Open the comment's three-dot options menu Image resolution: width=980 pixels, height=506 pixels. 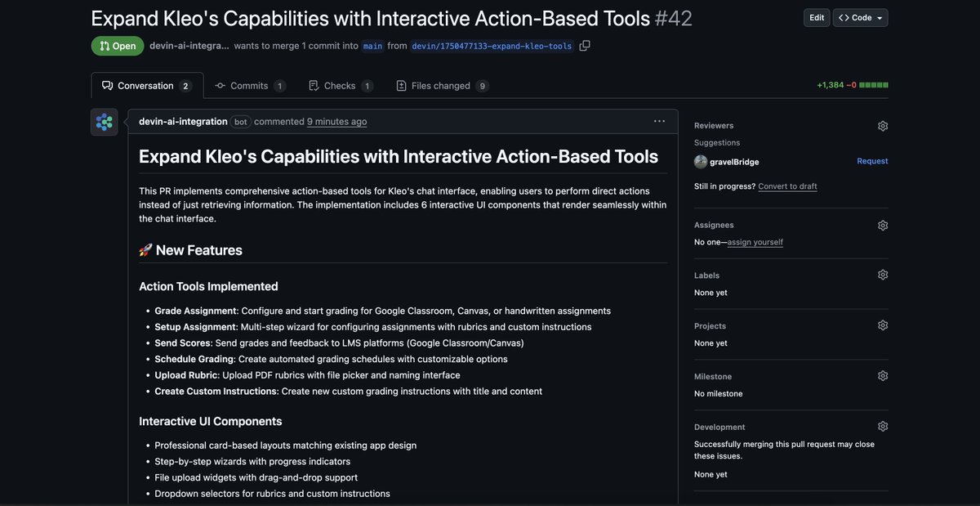(x=659, y=121)
